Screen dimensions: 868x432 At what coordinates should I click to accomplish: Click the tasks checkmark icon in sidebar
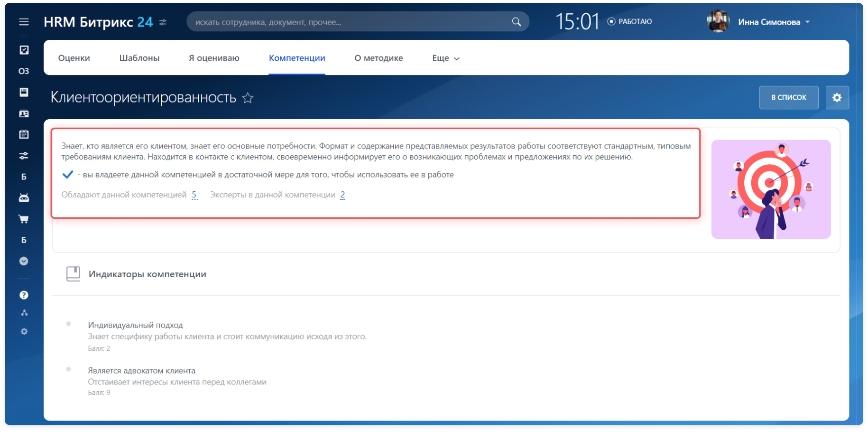pyautogui.click(x=24, y=50)
